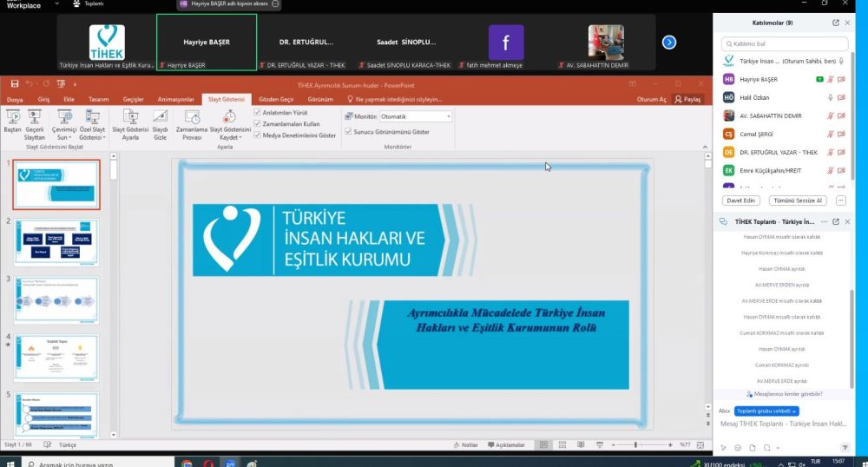This screenshot has height=467, width=868.
Task: Open the TİHEK Toplantı chat more options menu
Action: pyautogui.click(x=825, y=221)
